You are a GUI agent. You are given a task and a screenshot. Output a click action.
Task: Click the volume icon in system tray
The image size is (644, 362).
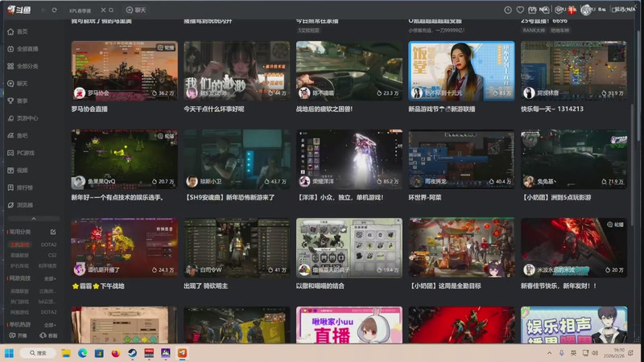595,353
